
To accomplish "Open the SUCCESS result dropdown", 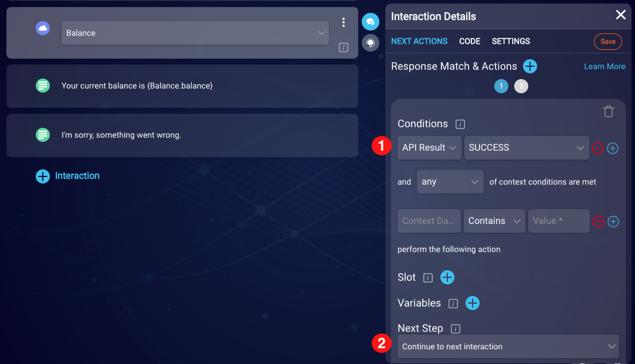I will pyautogui.click(x=526, y=148).
